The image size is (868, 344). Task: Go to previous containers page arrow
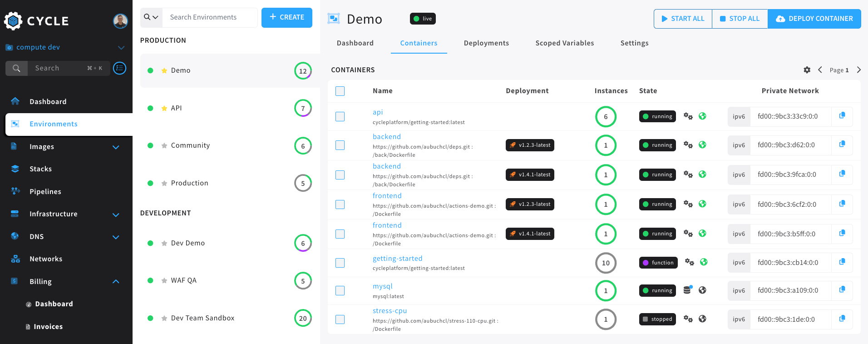point(820,70)
